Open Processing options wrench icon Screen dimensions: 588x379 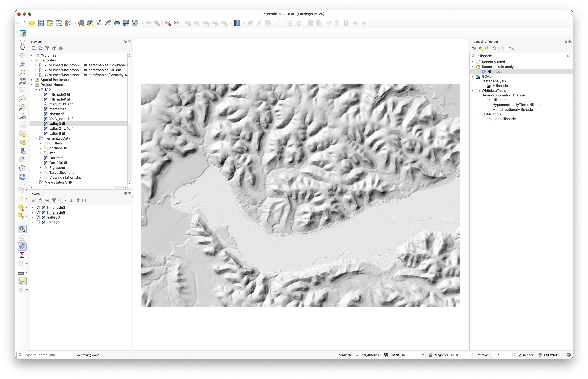[512, 48]
